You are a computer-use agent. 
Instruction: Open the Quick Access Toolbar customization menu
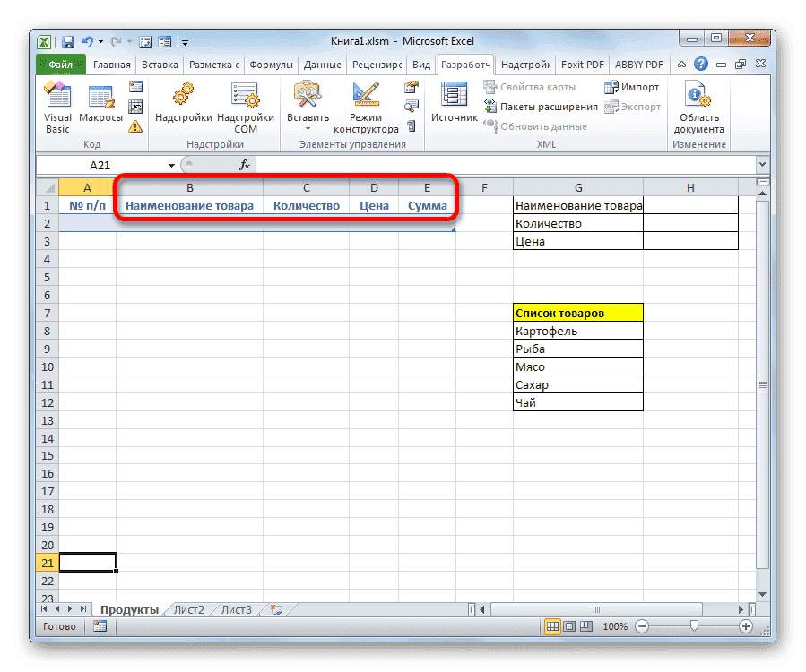(184, 41)
